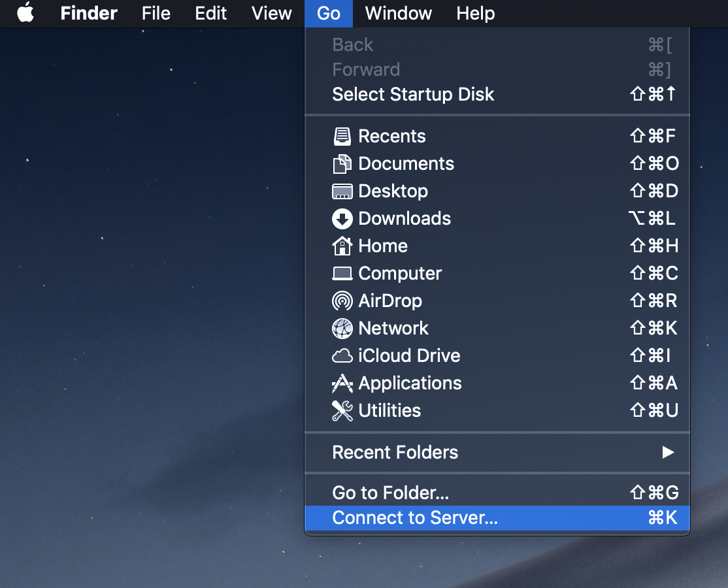Choose Connect to Server…
The height and width of the screenshot is (588, 728).
point(497,518)
